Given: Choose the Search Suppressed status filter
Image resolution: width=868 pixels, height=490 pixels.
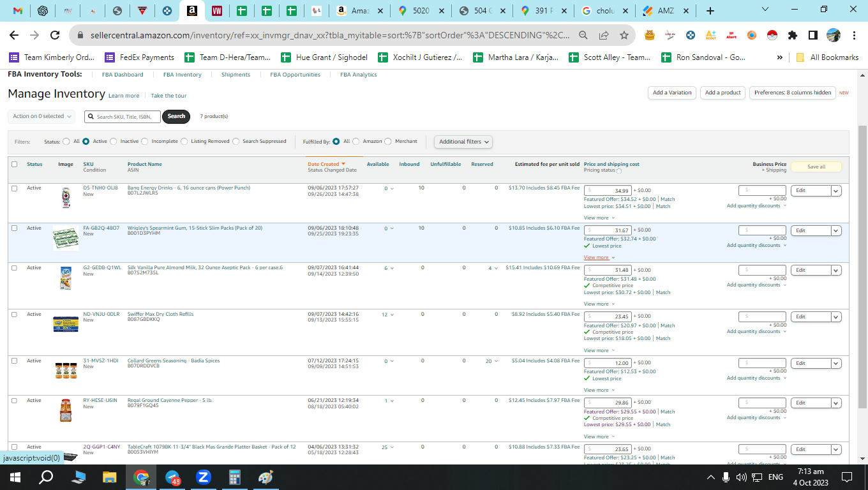Looking at the screenshot, I should coord(236,142).
